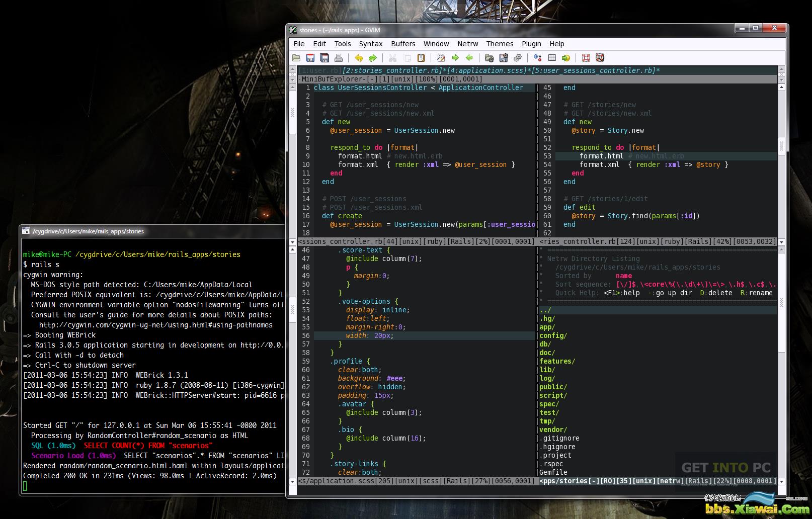Click the Print toolbar icon

pyautogui.click(x=339, y=58)
